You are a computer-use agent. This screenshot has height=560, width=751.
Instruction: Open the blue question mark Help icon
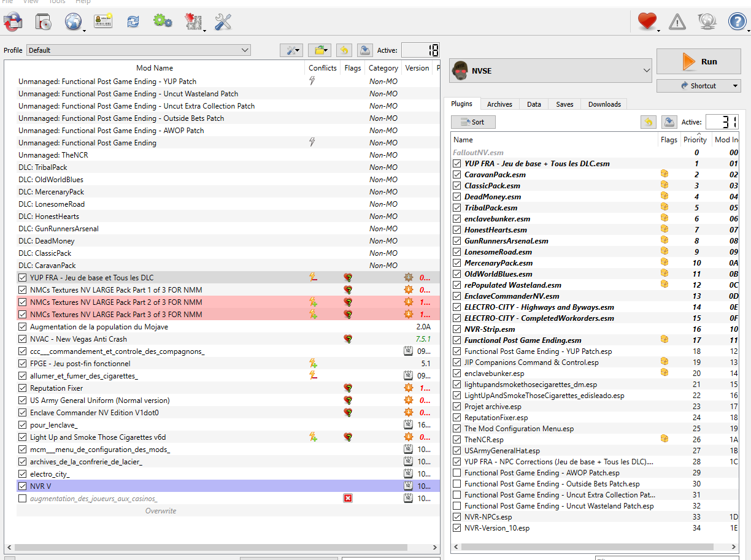pos(736,22)
